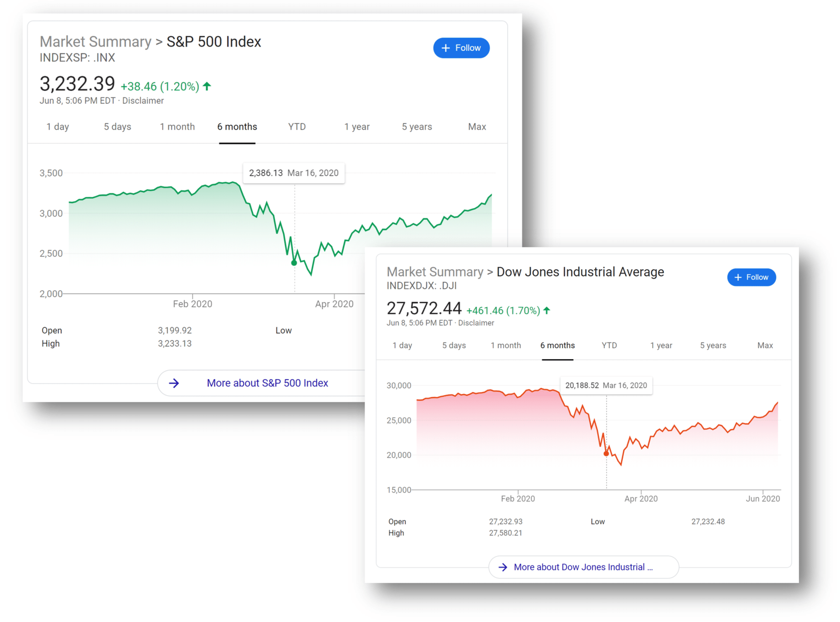
Task: Click arrow icon beside More about S&P 500
Action: coord(174,383)
